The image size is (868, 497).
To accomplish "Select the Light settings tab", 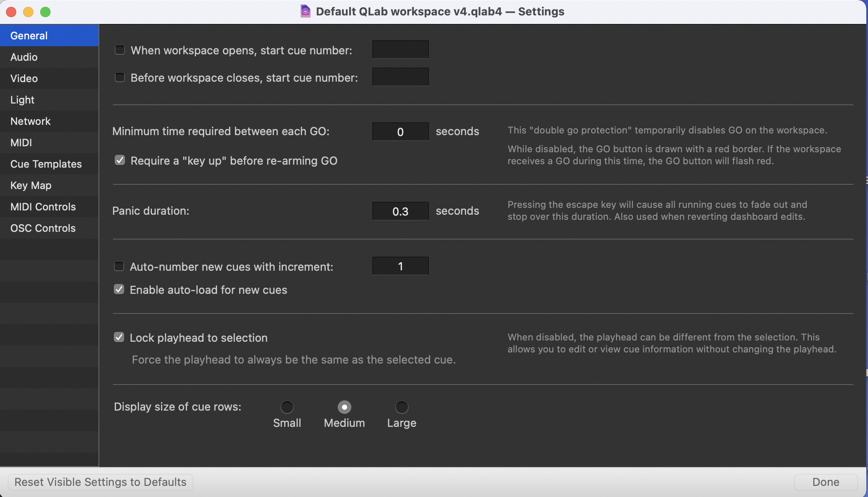I will click(22, 100).
